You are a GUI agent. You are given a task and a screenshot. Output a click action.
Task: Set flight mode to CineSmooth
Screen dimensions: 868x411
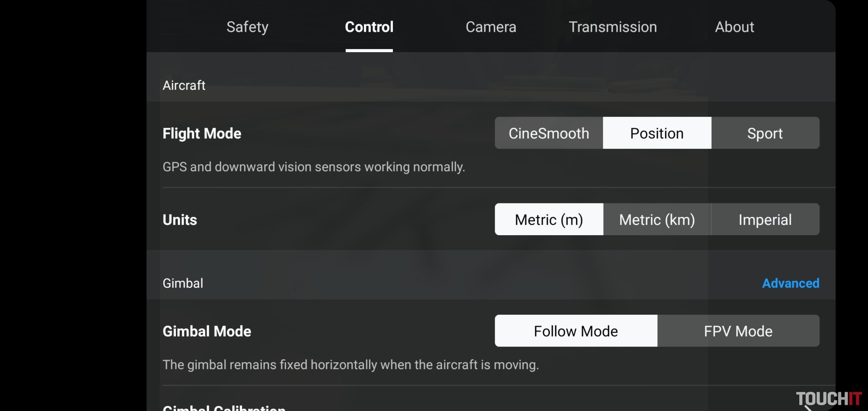point(549,133)
